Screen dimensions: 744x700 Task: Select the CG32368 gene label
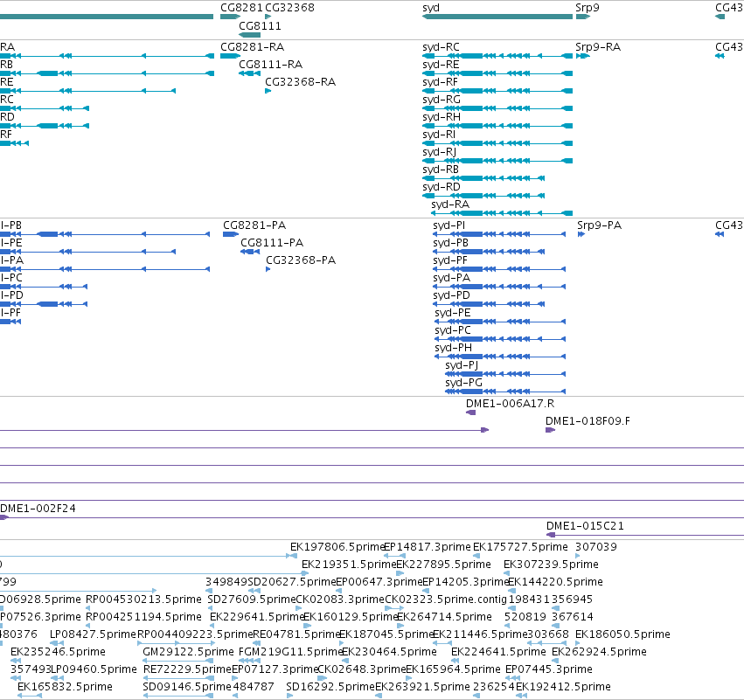point(289,8)
